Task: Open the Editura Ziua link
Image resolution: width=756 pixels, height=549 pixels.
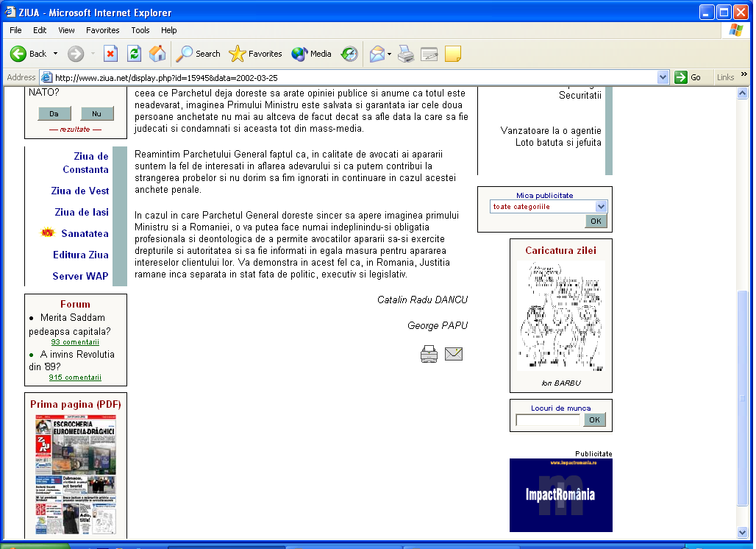Action: click(x=80, y=254)
